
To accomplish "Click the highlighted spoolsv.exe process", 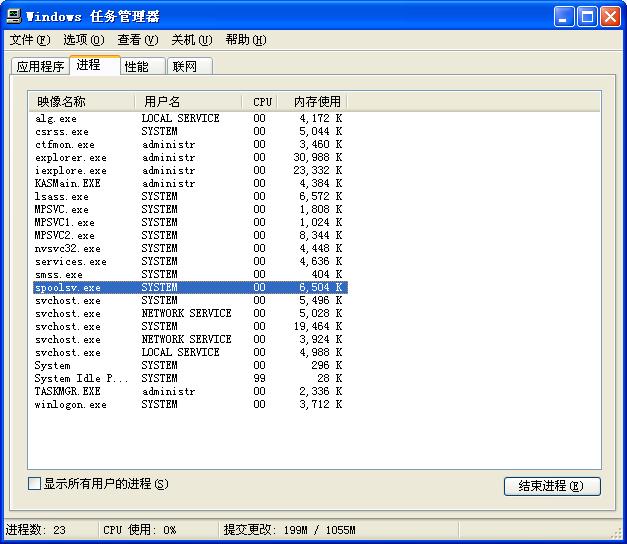I will tap(190, 287).
